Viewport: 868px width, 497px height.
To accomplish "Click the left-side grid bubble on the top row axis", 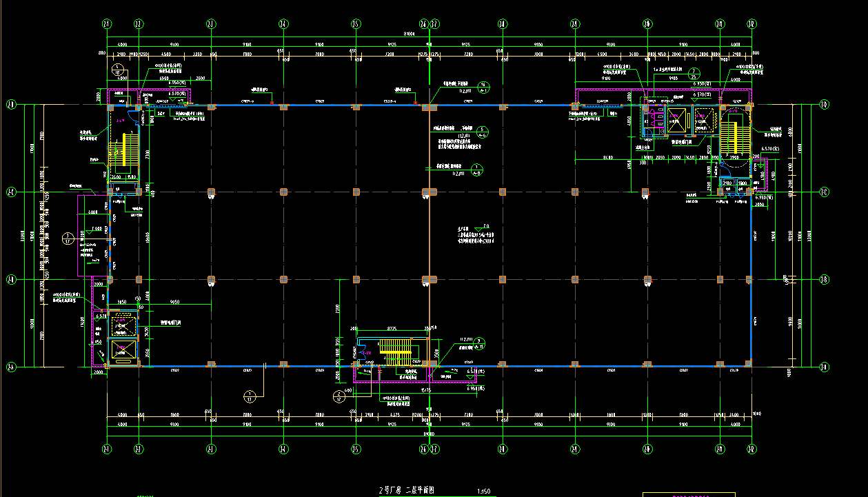I will (x=10, y=105).
